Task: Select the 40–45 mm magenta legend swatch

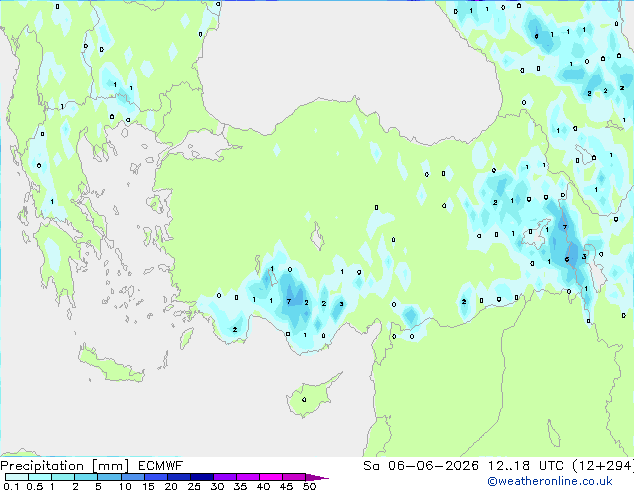Action: coord(271,477)
